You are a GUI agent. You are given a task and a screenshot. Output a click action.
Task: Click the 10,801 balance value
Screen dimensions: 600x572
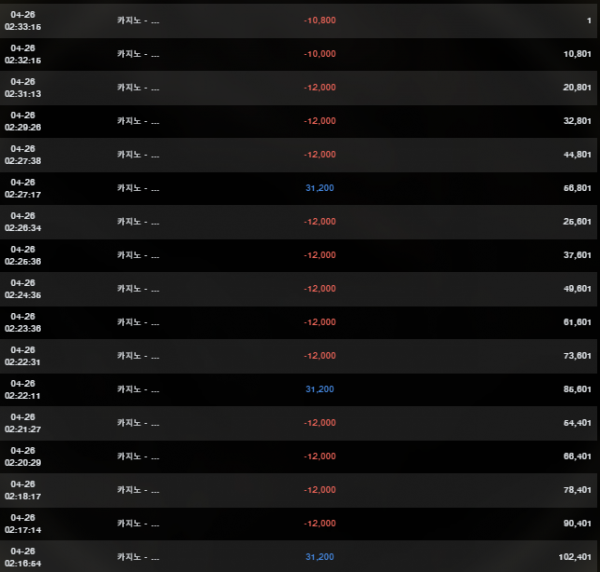click(x=579, y=54)
